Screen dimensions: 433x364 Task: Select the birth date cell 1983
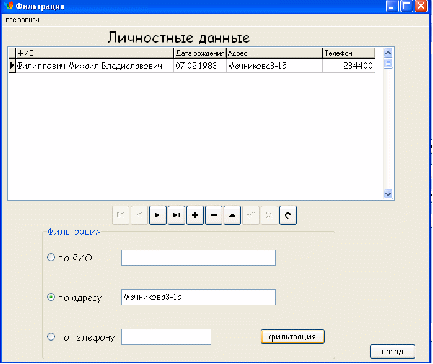tap(200, 66)
